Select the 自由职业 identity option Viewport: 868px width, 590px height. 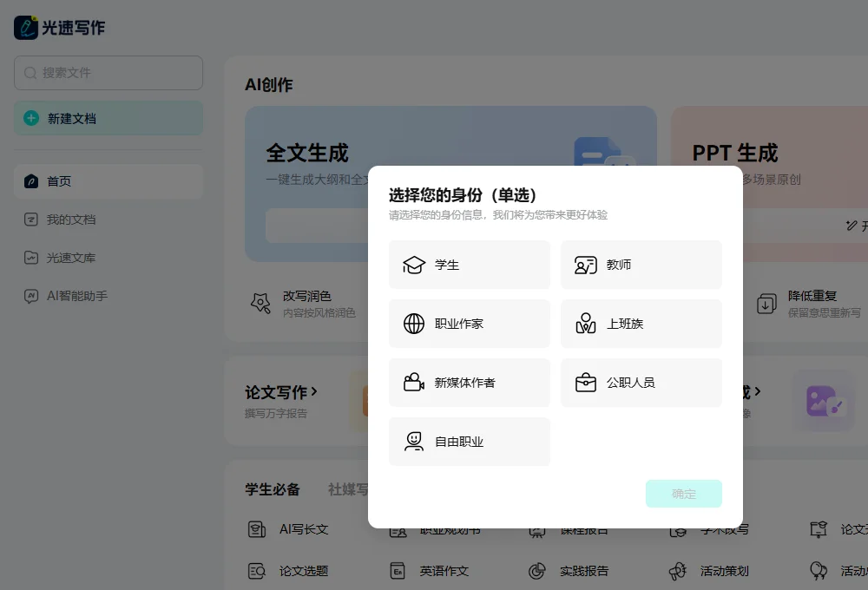470,442
